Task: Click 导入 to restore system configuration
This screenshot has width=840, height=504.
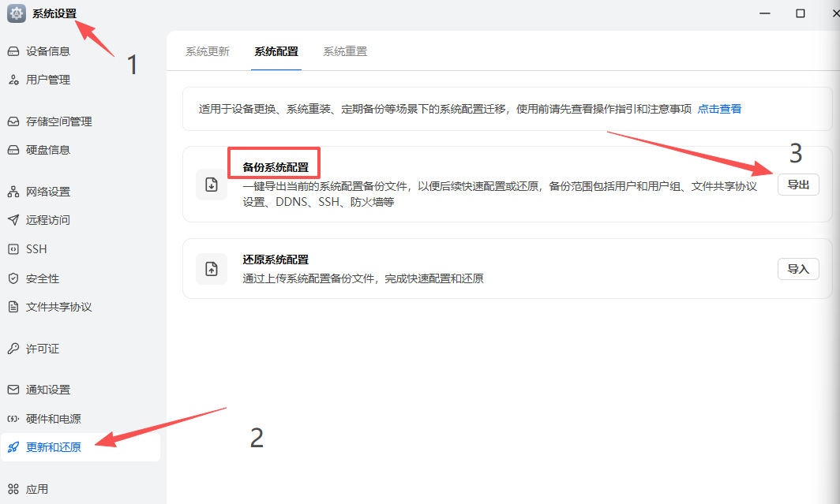Action: (797, 268)
